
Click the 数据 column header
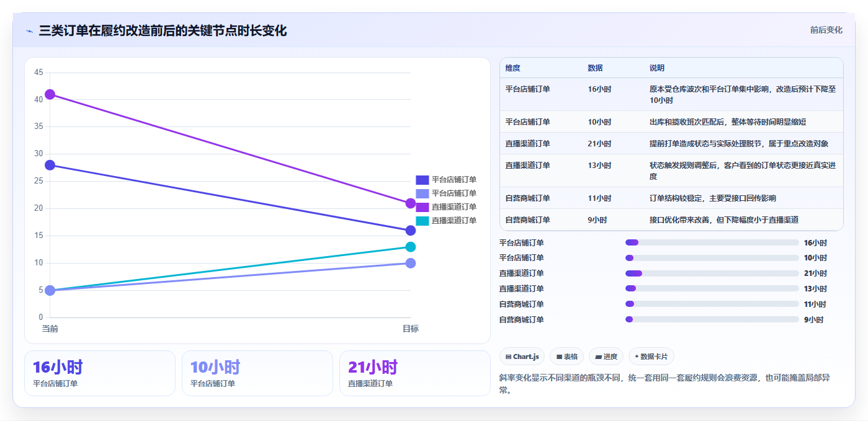tap(595, 68)
